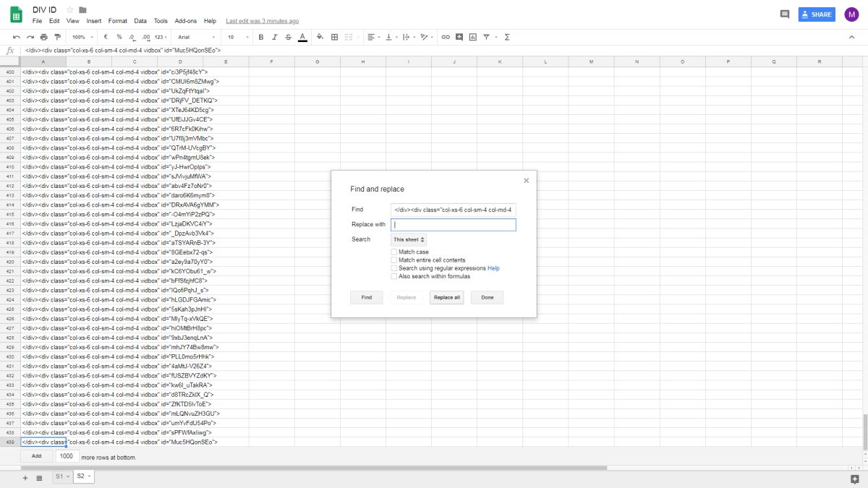Move document using the folder icon
The height and width of the screenshot is (488, 868).
tap(82, 9)
